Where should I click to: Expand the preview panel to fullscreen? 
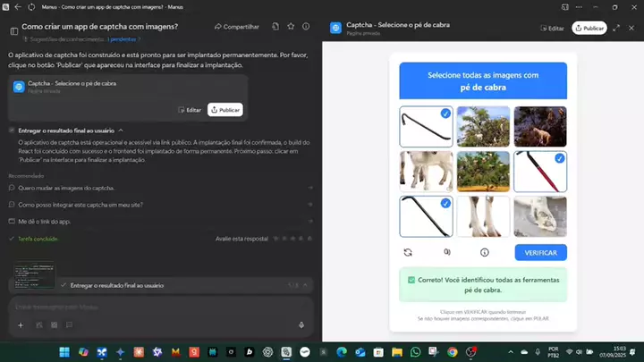616,28
